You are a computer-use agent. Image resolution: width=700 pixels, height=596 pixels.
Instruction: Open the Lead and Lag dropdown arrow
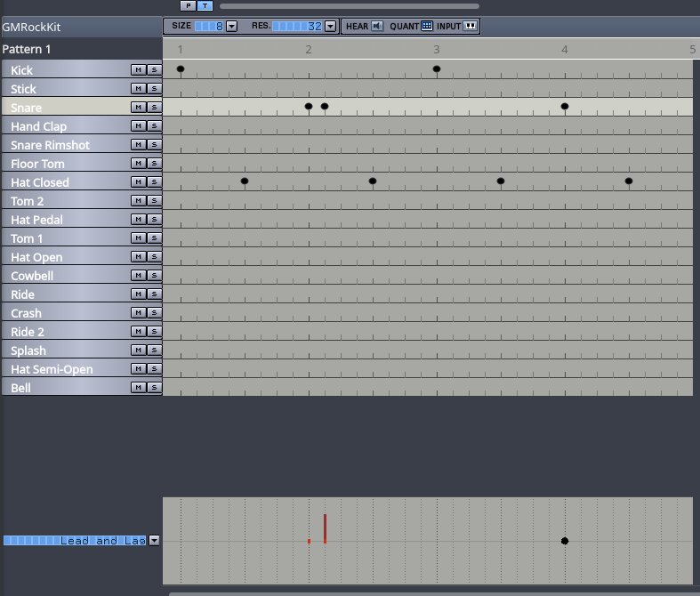pyautogui.click(x=154, y=541)
